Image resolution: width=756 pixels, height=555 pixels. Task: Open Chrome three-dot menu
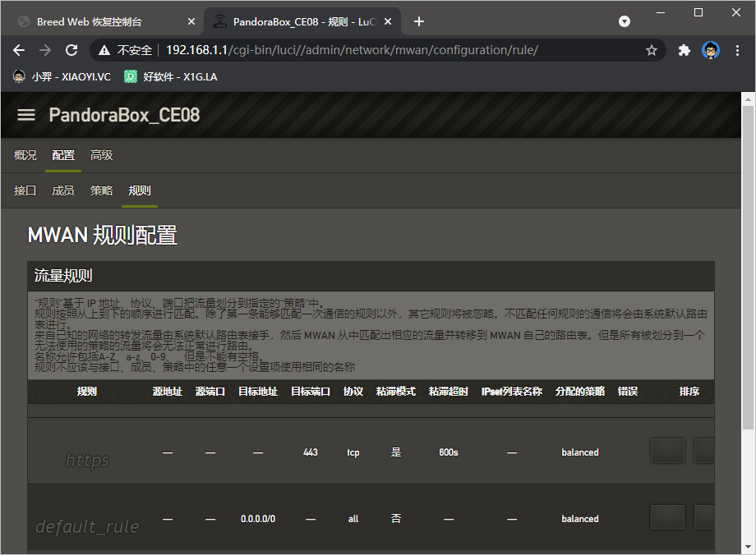(x=737, y=50)
